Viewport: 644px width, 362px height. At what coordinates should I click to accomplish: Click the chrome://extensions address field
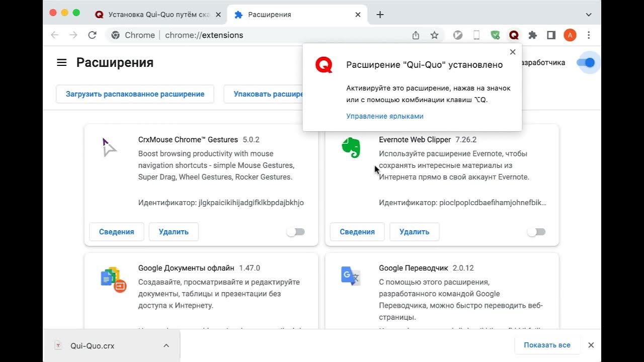(252, 35)
